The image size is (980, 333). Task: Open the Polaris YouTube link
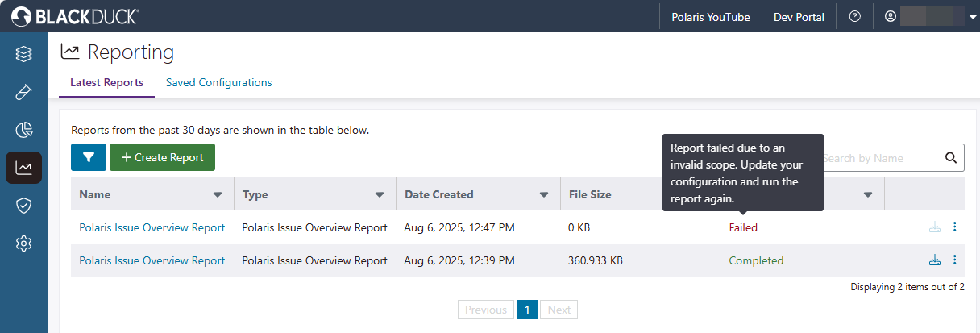pyautogui.click(x=710, y=17)
